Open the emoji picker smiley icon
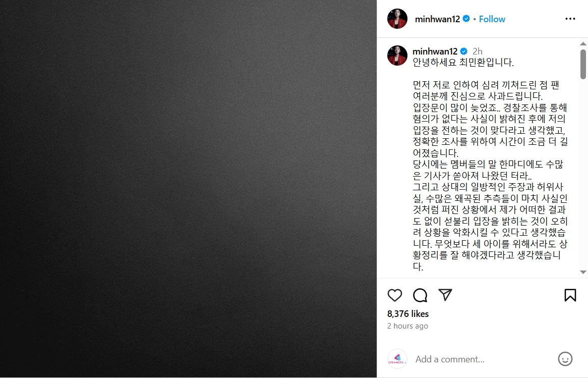The image size is (588, 378). 565,359
